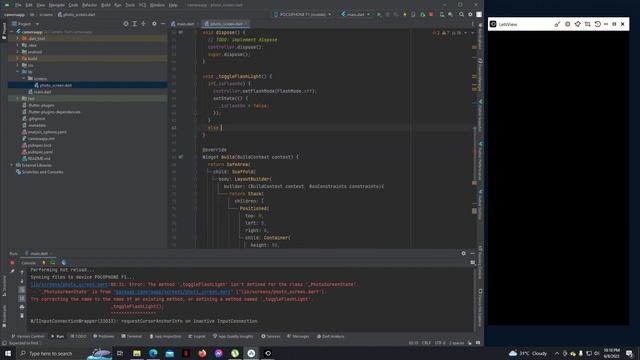Image resolution: width=640 pixels, height=360 pixels.
Task: Open main.dart run configuration dropdown
Action: [356, 14]
